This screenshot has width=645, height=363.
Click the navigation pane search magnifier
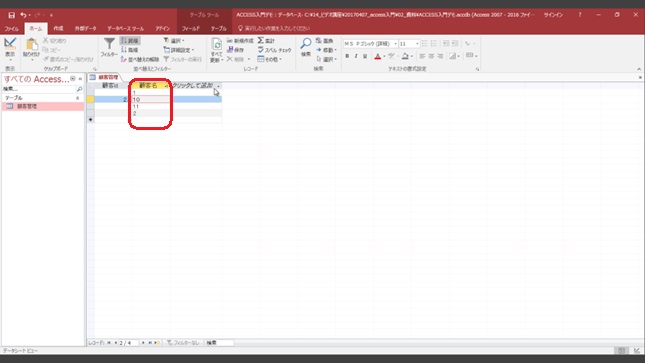click(x=79, y=89)
